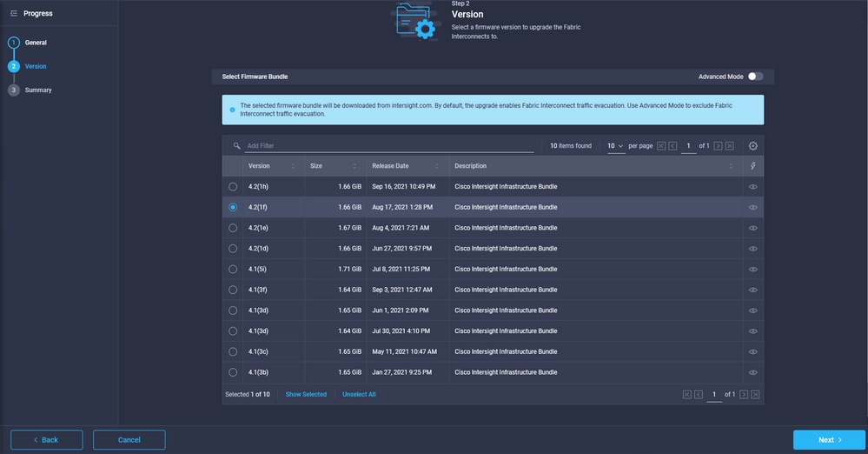Select firmware version 4.1(3b) radio button
The height and width of the screenshot is (454, 868).
[x=233, y=372]
